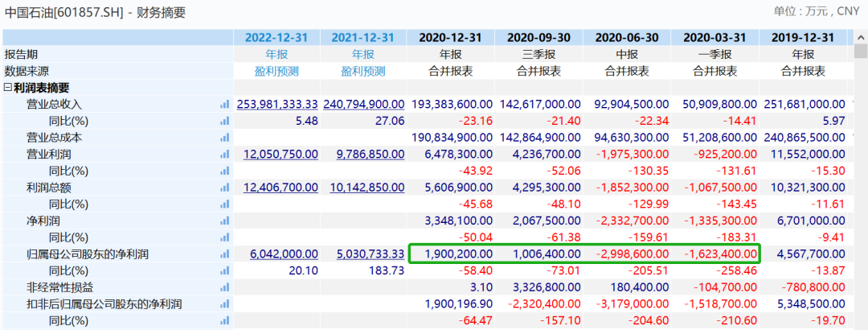This screenshot has width=868, height=330.
Task: Click the -2,998,600.00 parent net profit cell
Action: coord(631,254)
